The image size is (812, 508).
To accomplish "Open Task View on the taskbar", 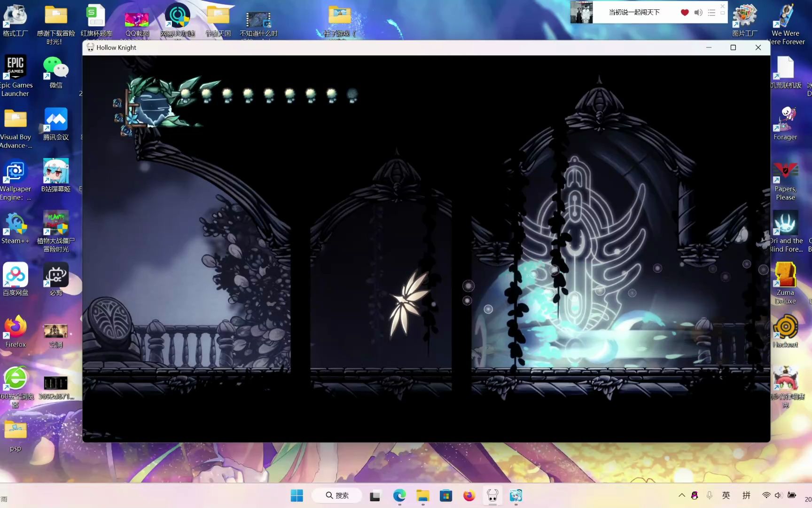I will click(x=375, y=496).
